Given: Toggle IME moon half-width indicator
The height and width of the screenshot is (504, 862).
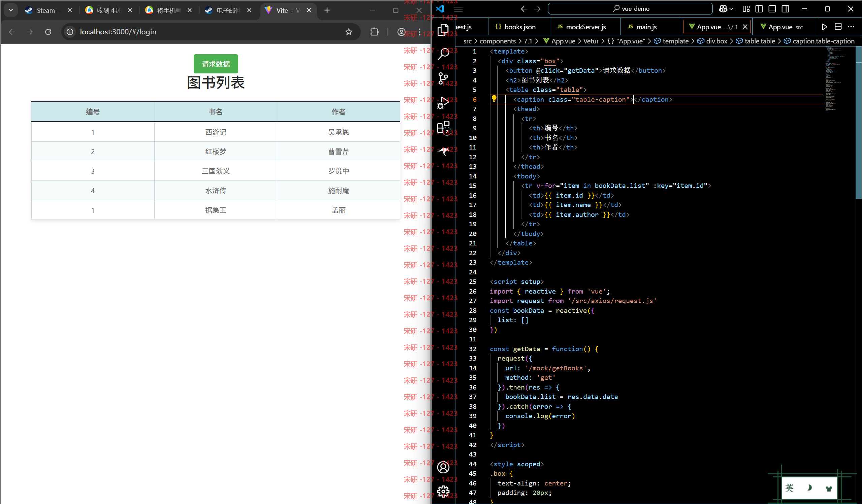Looking at the screenshot, I should (x=809, y=488).
